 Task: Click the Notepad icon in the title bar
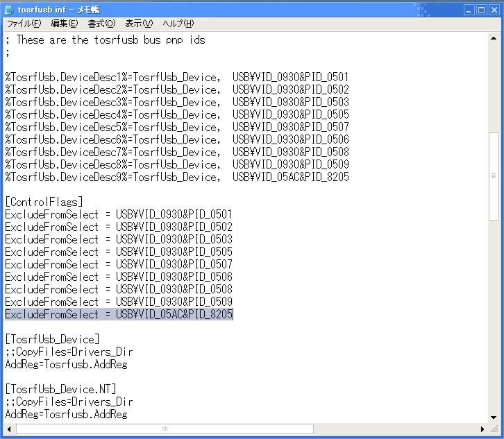[10, 10]
